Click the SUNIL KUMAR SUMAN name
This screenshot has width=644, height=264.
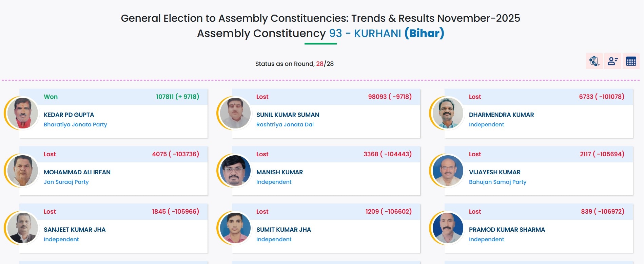[288, 115]
